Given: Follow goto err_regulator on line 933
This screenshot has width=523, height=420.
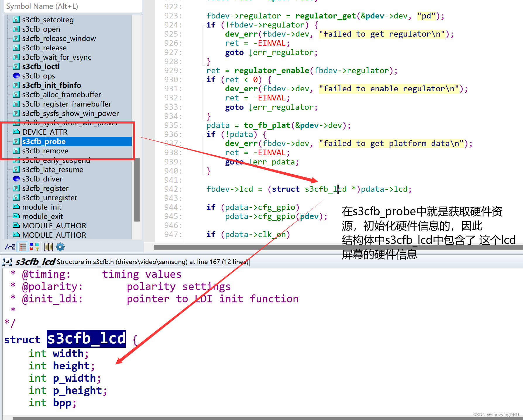Looking at the screenshot, I should coord(271,107).
